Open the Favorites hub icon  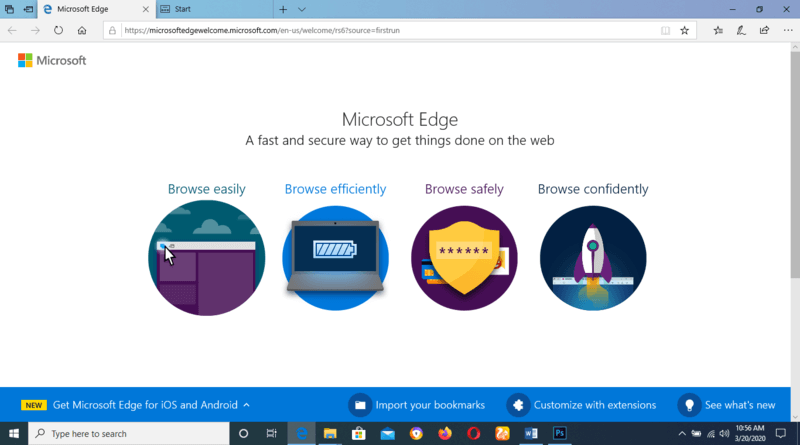718,30
